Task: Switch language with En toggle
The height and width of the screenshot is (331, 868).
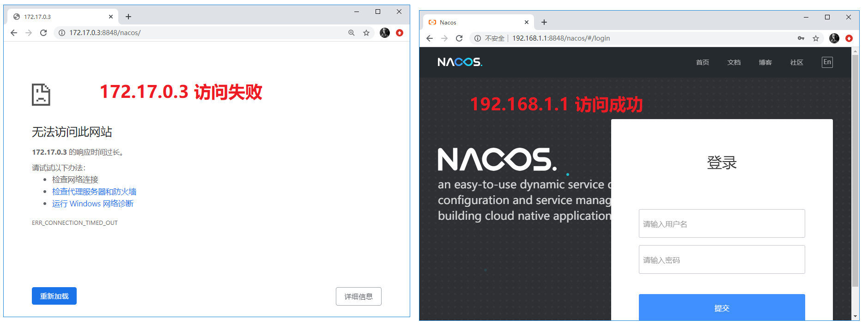Action: 827,62
